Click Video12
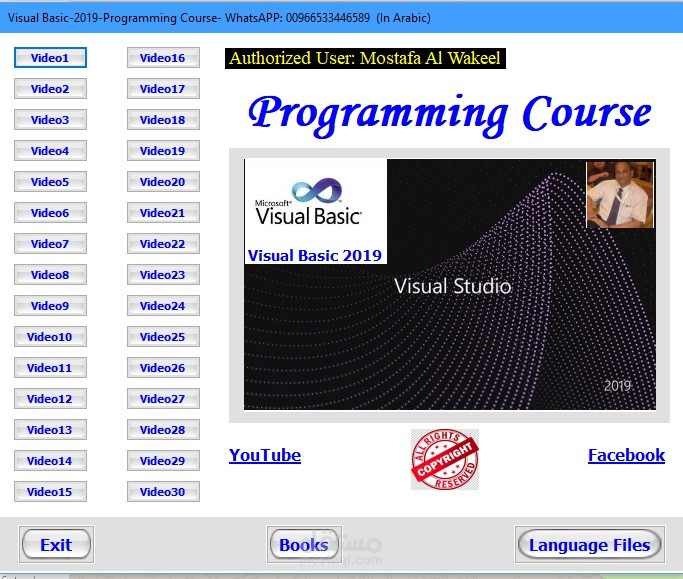683x579 pixels. click(50, 399)
